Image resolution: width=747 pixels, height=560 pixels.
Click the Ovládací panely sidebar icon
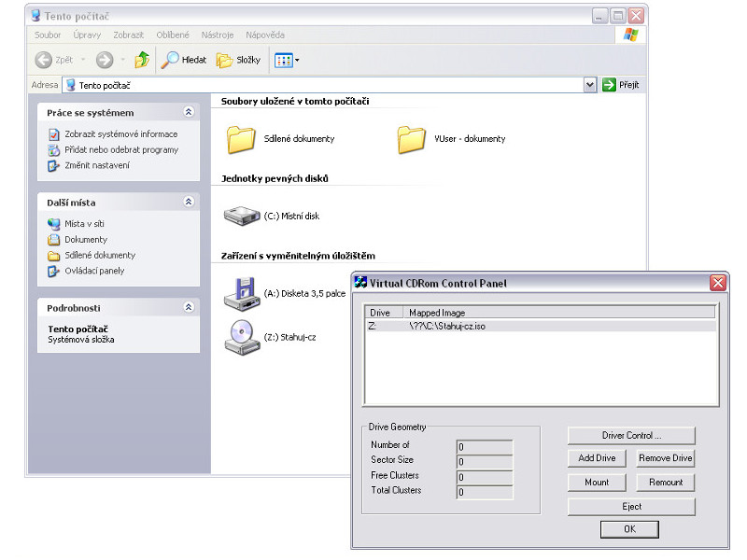(x=53, y=272)
